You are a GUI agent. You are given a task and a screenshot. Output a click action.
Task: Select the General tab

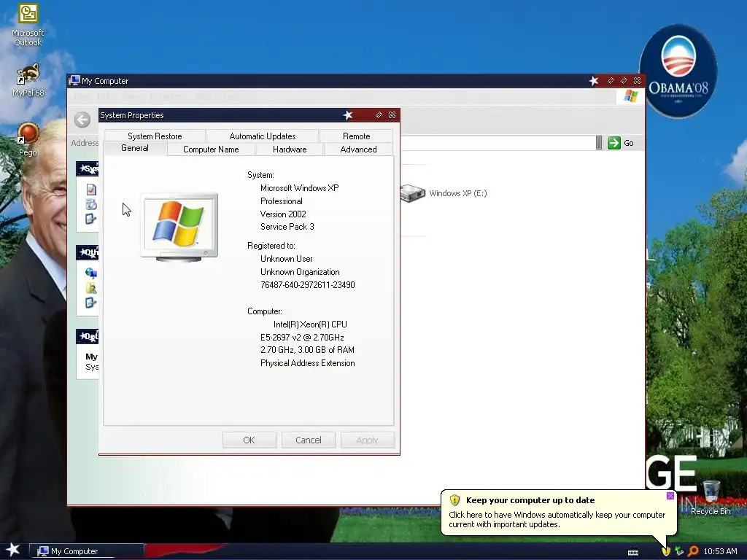(135, 148)
